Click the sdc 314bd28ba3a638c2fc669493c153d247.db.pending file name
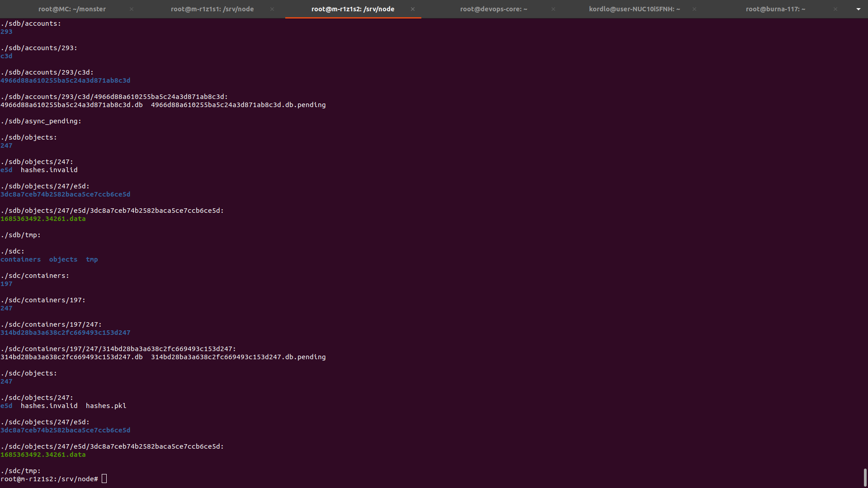 238,357
